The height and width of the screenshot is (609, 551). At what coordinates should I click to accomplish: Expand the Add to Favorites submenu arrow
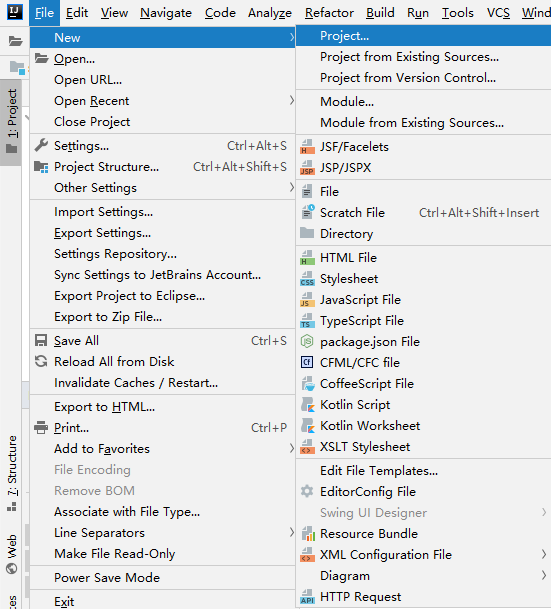coord(291,449)
